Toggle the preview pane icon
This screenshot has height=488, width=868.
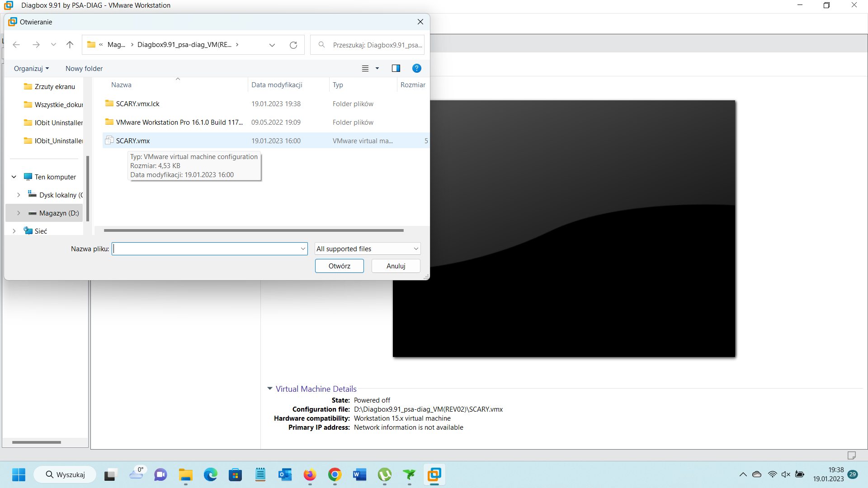(396, 68)
